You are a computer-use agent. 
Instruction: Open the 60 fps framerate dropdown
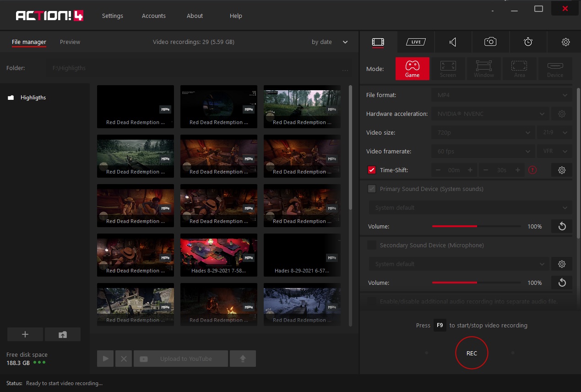click(x=483, y=151)
